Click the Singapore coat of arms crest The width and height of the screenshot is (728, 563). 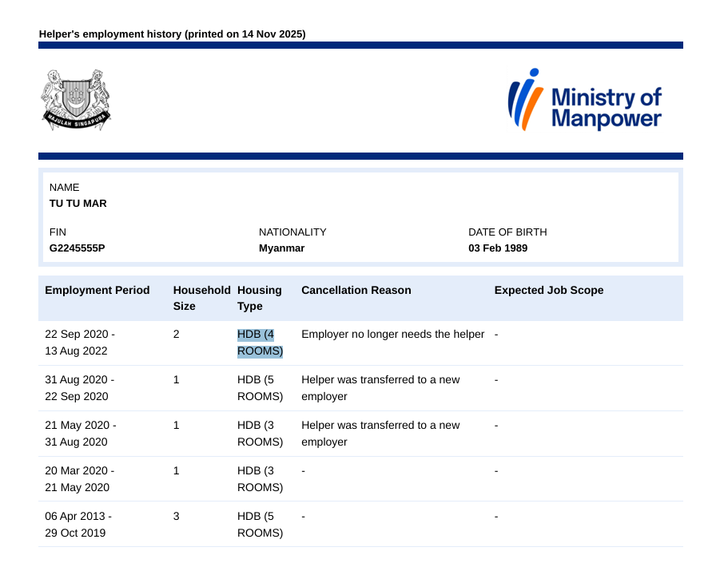(76, 100)
